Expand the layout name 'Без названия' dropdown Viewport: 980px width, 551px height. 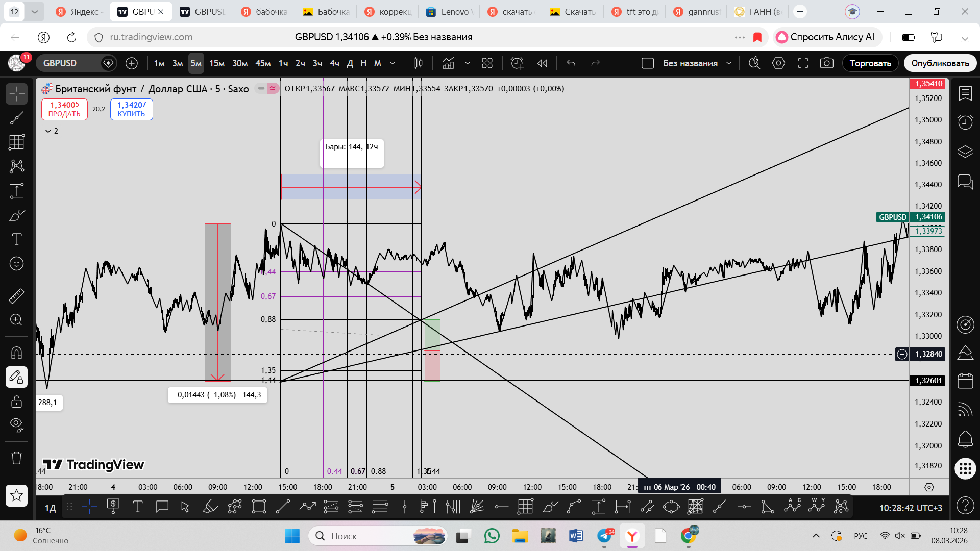coord(729,63)
